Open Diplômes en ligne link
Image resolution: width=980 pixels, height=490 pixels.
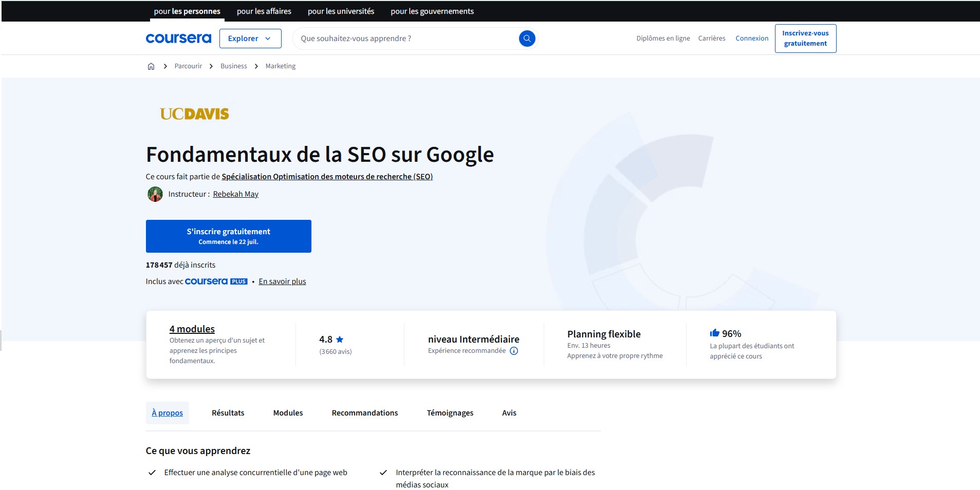pos(663,39)
